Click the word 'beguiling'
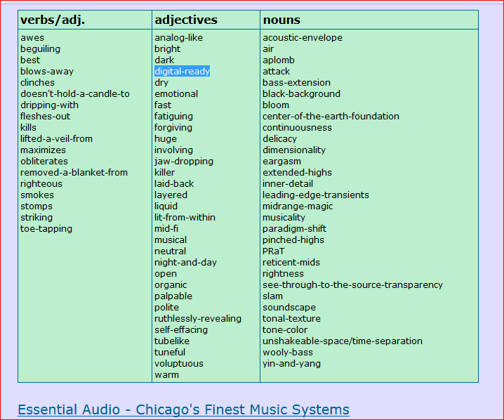This screenshot has width=504, height=420. tap(41, 49)
